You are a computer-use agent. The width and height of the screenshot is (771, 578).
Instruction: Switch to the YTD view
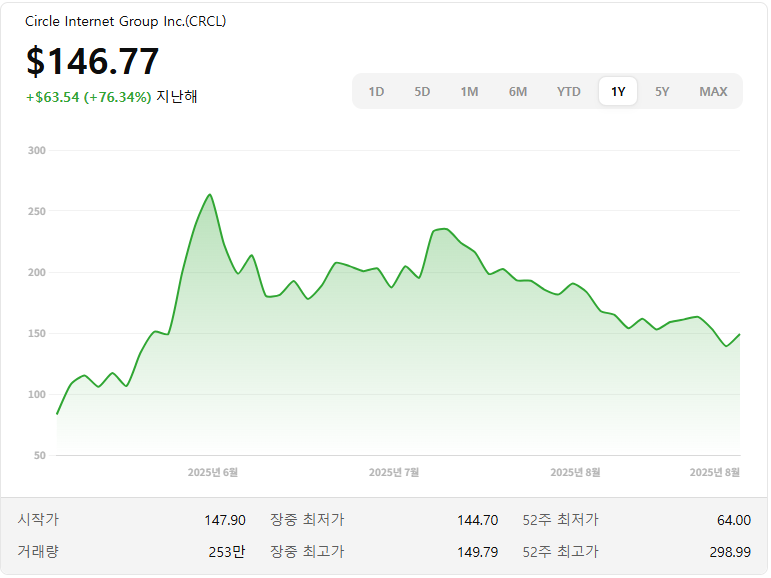click(569, 92)
